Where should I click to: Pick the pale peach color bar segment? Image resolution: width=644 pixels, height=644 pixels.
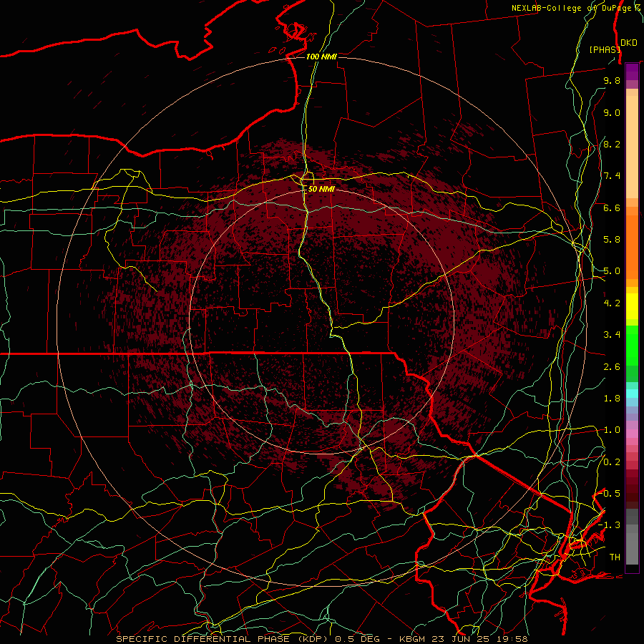point(632,147)
